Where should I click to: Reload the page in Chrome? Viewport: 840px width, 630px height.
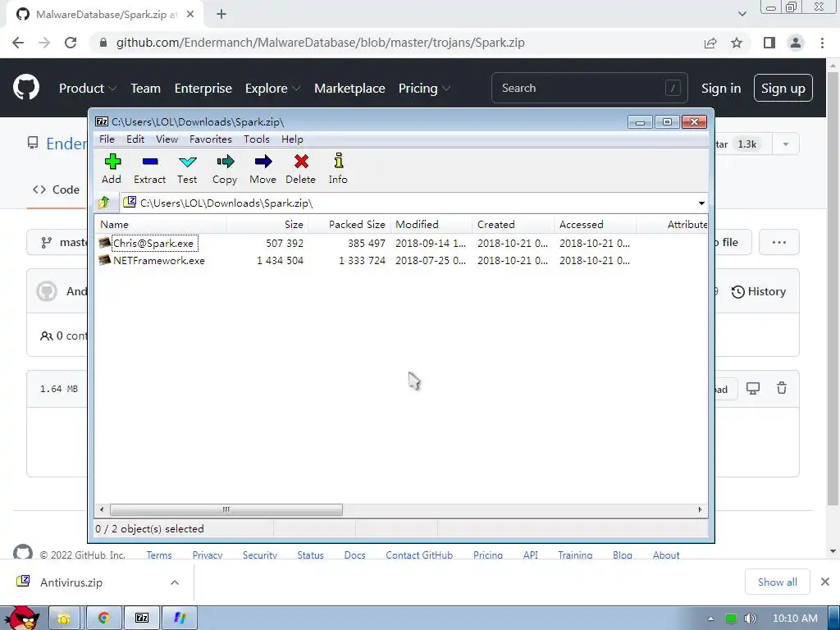[x=71, y=43]
